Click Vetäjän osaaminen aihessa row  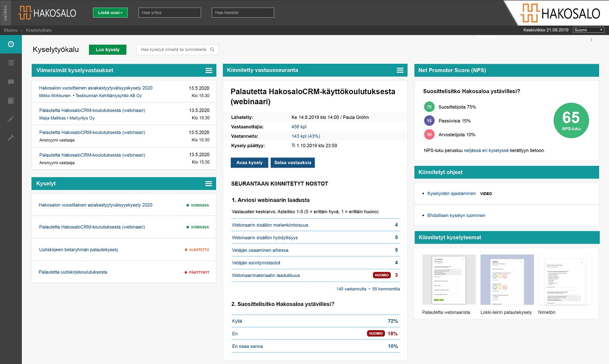click(x=315, y=250)
